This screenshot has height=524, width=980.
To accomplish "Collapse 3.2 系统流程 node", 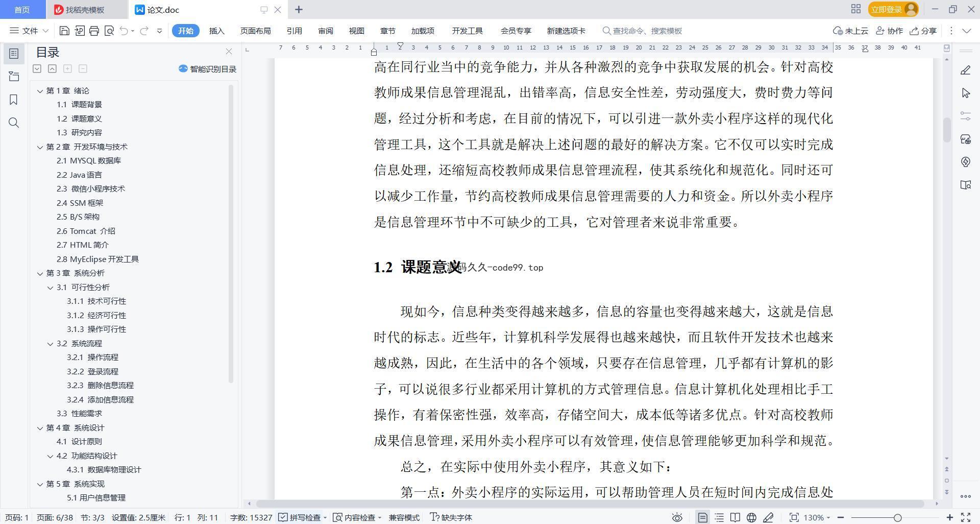I will click(50, 344).
